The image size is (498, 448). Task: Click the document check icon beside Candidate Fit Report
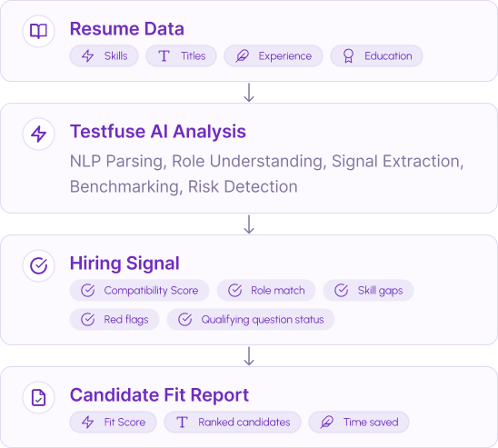coord(38,397)
